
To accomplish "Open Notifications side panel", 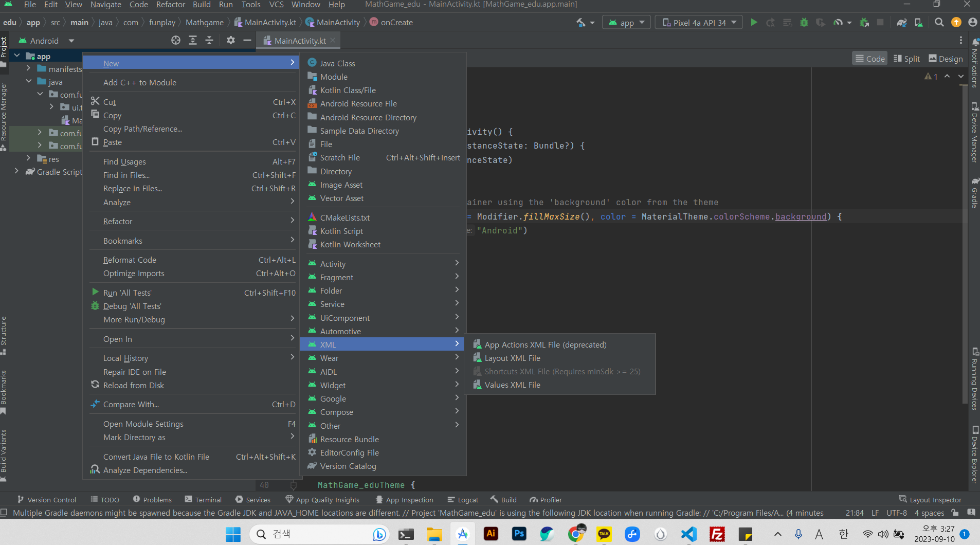I will 974,63.
